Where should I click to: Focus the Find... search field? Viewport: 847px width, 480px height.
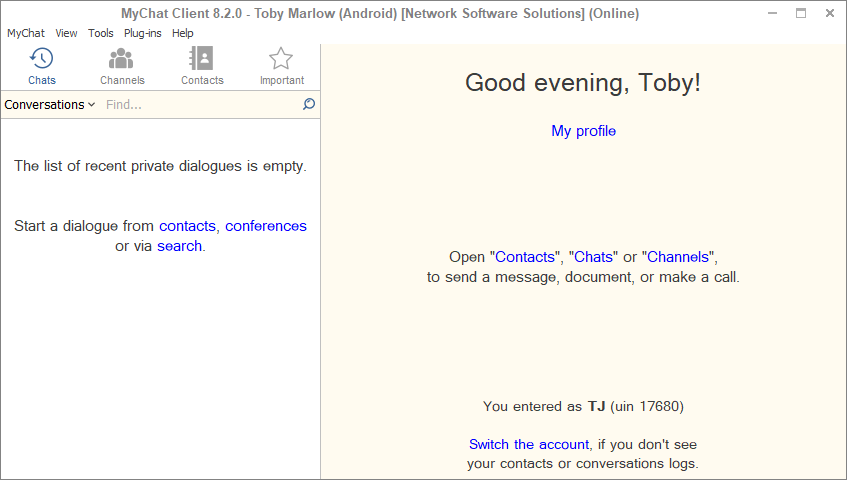203,104
